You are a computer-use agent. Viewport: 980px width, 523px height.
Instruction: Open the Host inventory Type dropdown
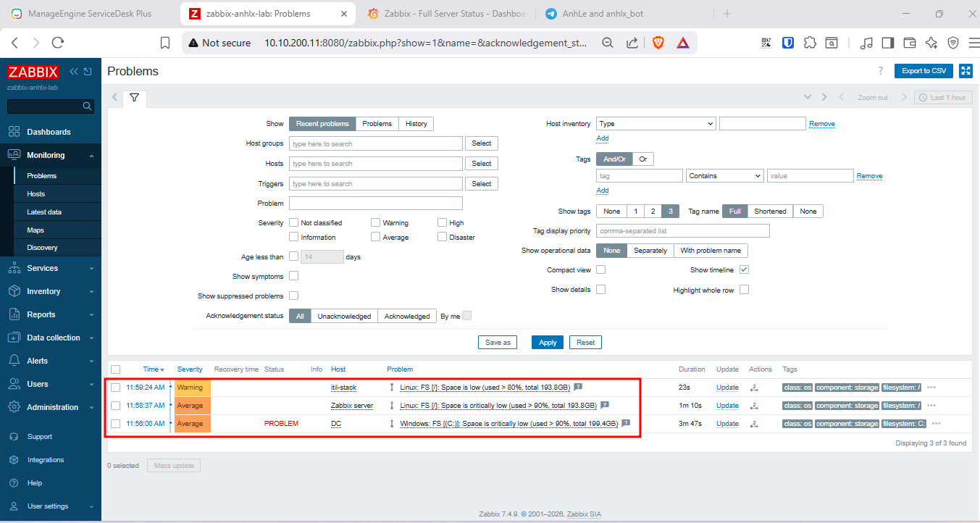tap(656, 124)
